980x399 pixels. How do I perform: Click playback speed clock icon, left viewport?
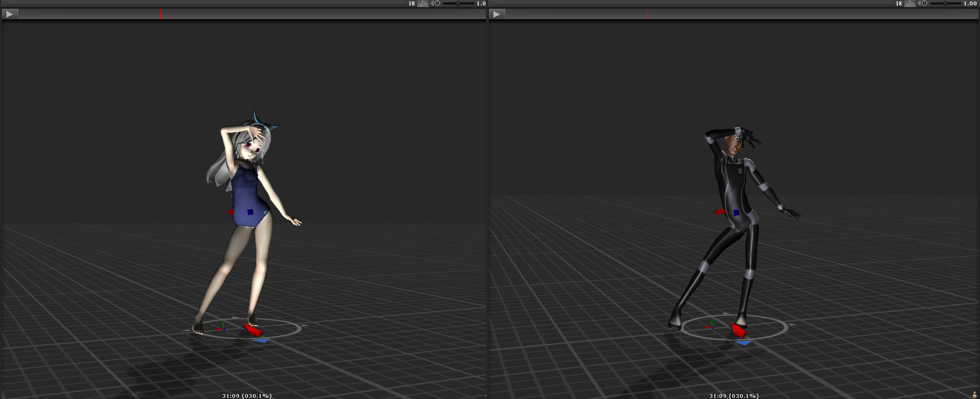[x=435, y=3]
